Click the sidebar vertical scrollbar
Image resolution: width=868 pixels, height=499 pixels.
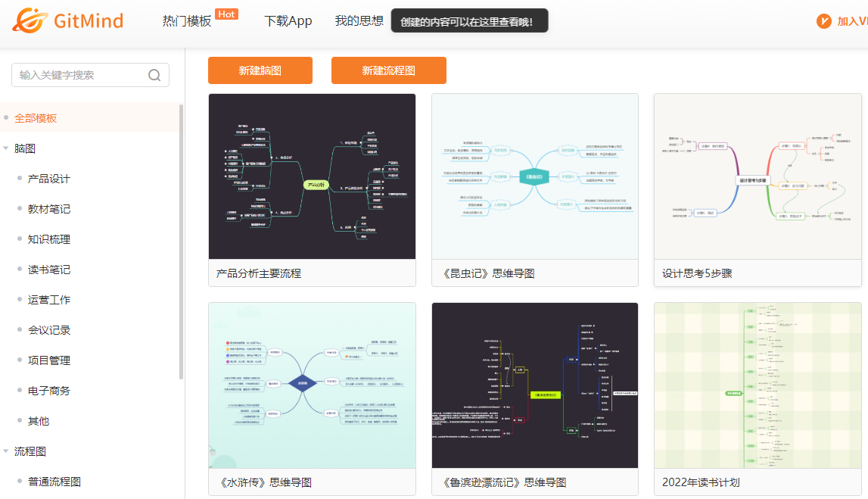tap(181, 242)
